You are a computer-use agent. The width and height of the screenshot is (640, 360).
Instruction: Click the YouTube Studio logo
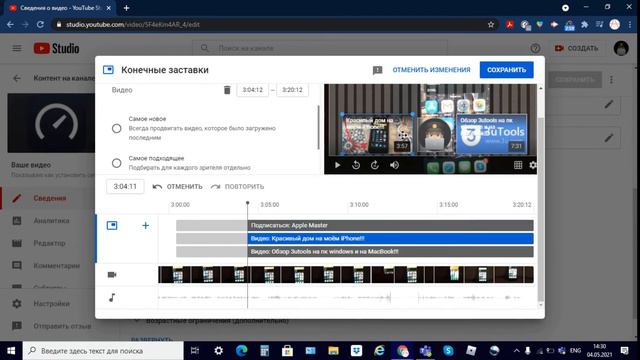tap(56, 48)
